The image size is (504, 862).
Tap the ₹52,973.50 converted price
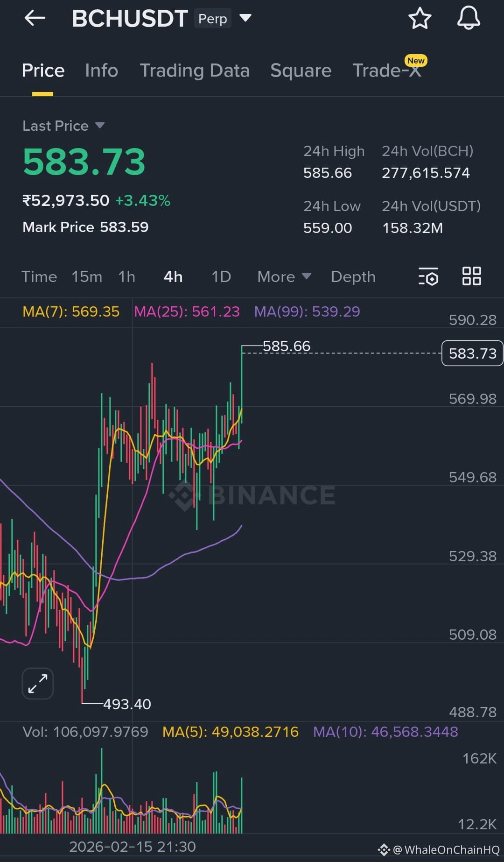(66, 200)
